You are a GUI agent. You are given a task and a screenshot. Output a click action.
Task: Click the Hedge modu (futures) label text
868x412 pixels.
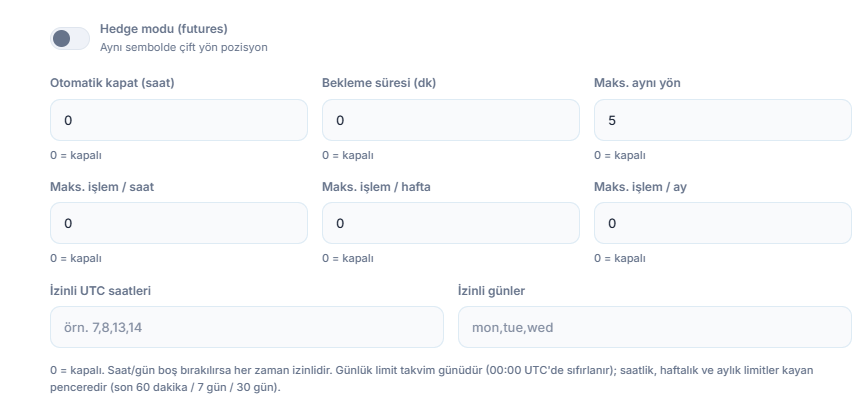[164, 29]
